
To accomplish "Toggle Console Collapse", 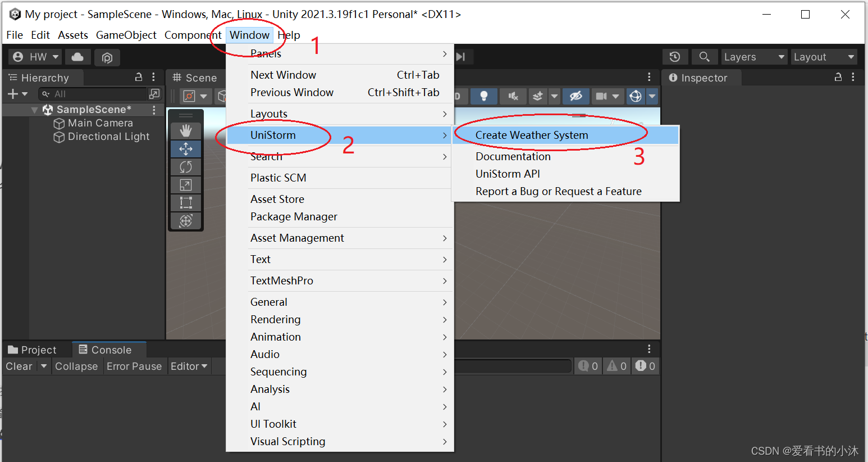I will tap(76, 366).
